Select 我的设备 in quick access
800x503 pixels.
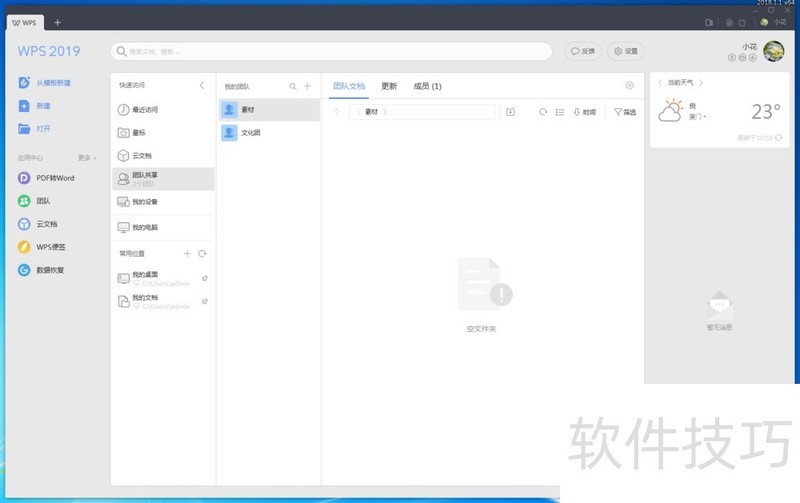pos(163,202)
